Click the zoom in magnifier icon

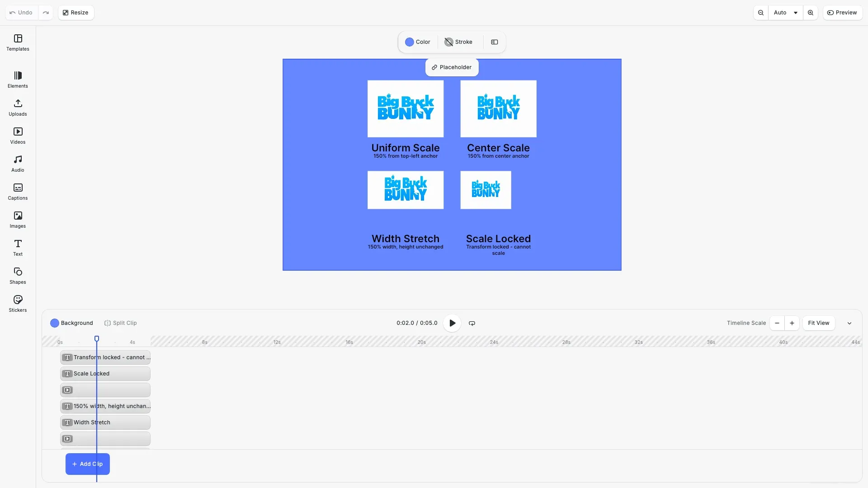(811, 13)
